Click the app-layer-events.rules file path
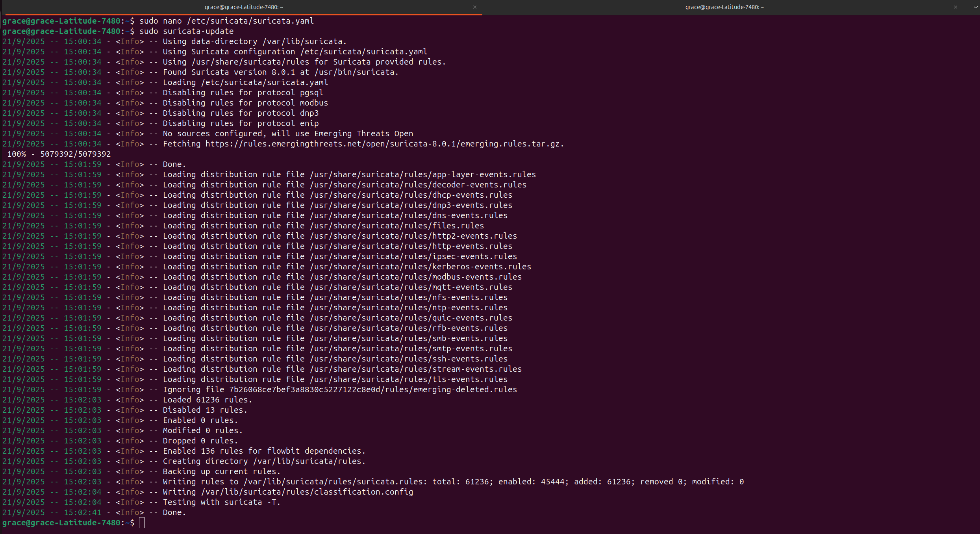Screen dimensions: 980x534 click(422, 174)
